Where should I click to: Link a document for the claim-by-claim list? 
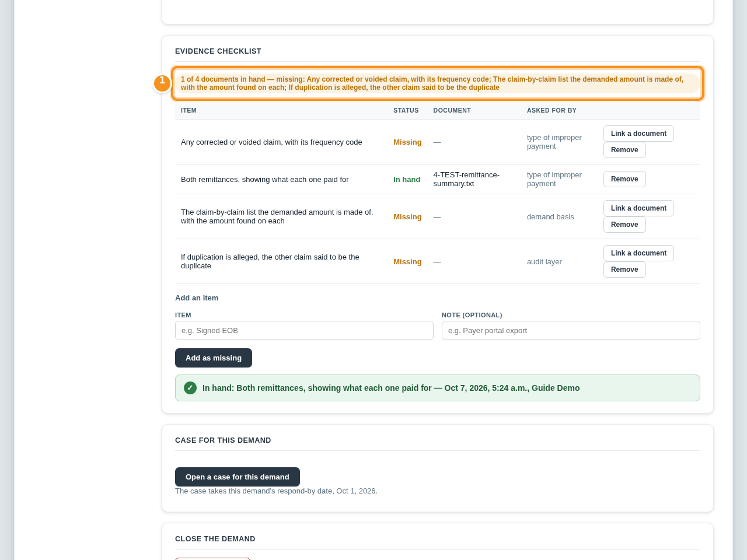coord(638,208)
